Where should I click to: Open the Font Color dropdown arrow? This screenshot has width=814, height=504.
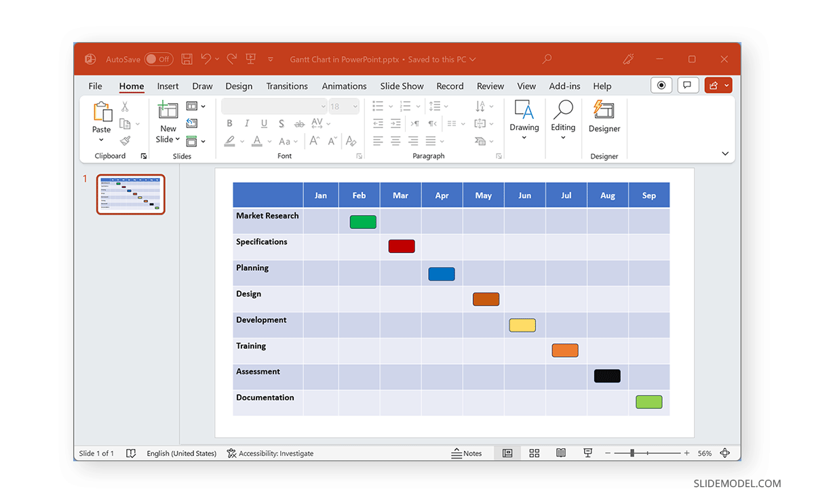(x=269, y=141)
